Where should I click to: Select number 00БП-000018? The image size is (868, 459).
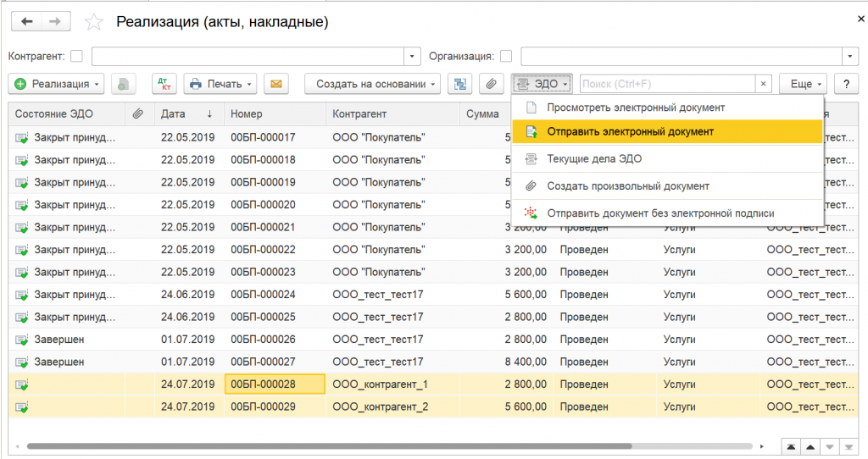click(263, 160)
